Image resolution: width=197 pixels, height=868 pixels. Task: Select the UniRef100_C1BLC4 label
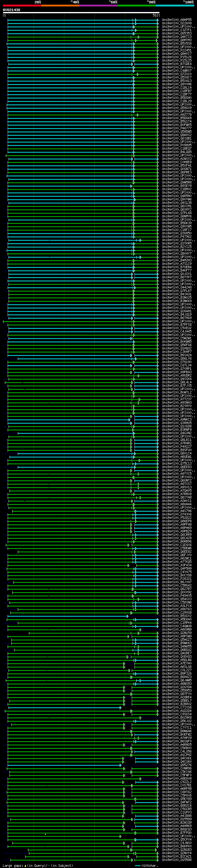point(177,88)
